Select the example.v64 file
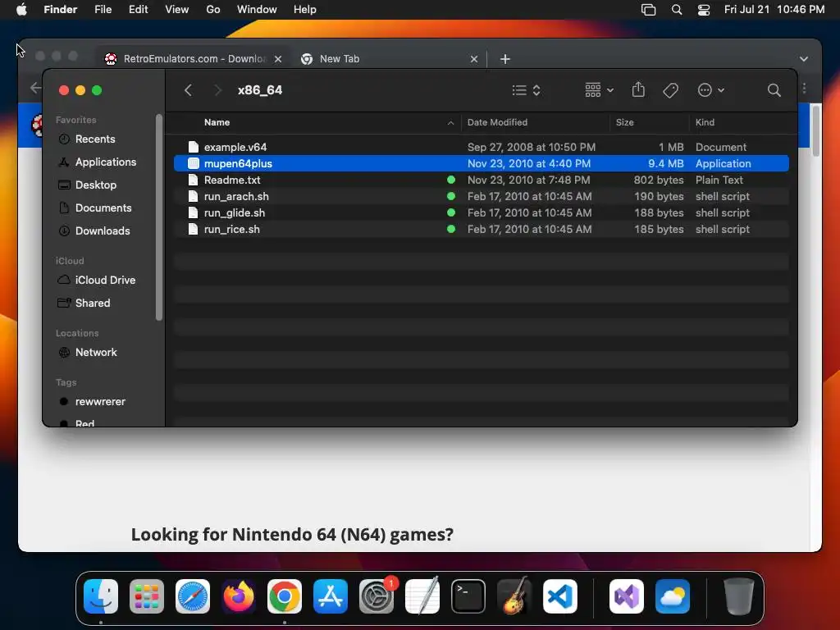This screenshot has width=840, height=630. point(481,147)
